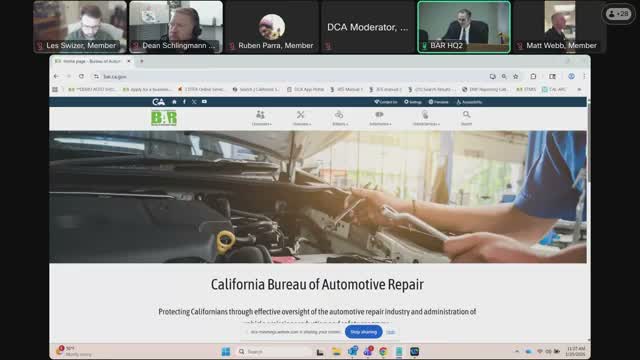Click the CA.gov logo
Screen dimensions: 640x360
159,102
